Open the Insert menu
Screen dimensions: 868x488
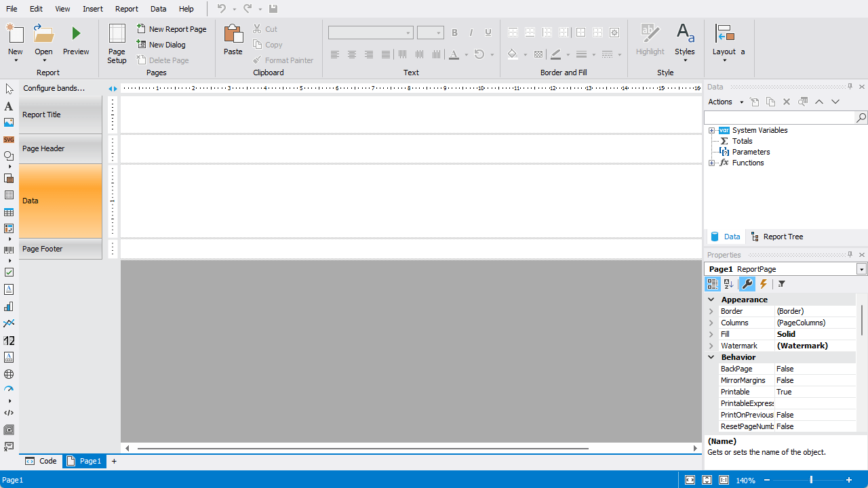pos(93,9)
